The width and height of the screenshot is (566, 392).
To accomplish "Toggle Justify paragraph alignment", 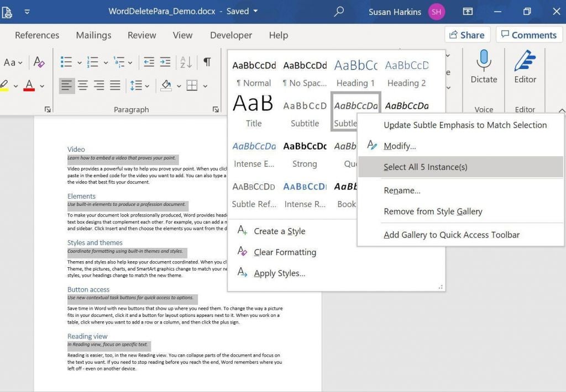I will 115,86.
